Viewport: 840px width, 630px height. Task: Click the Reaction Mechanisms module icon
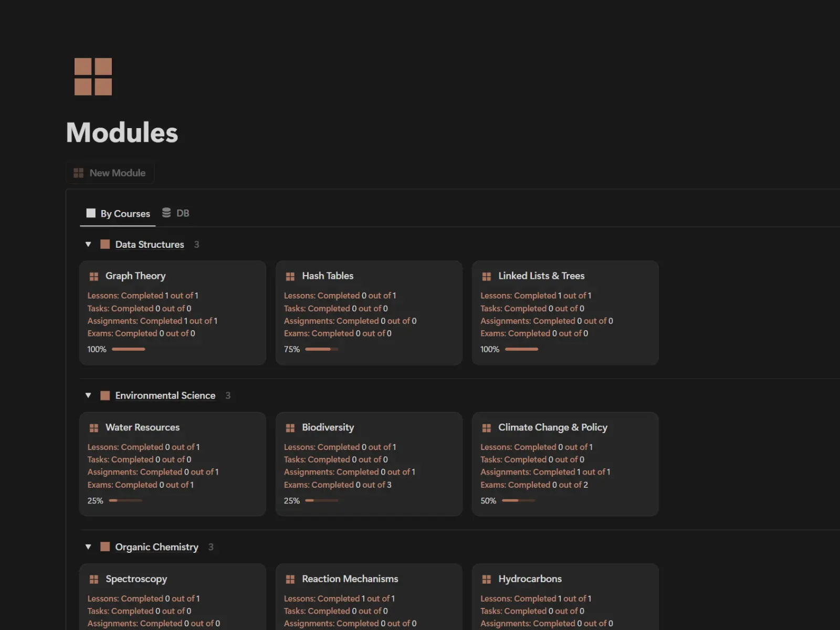pyautogui.click(x=290, y=579)
